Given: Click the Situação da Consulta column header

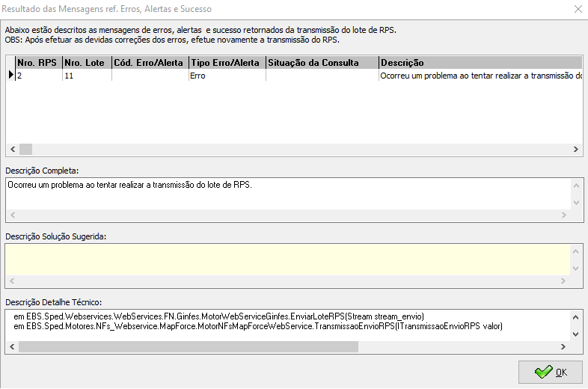Looking at the screenshot, I should pos(322,63).
